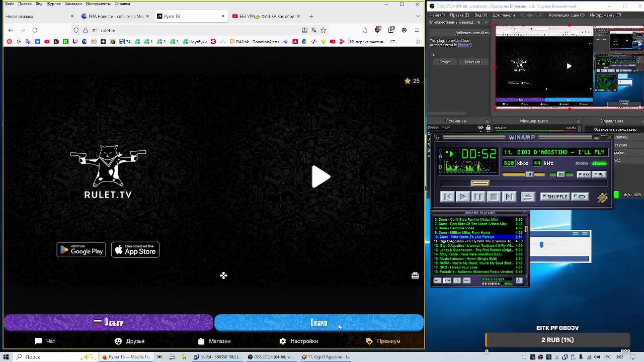This screenshot has width=644, height=362.
Task: Toggle Winamp EQ equalizer window
Action: click(x=584, y=174)
